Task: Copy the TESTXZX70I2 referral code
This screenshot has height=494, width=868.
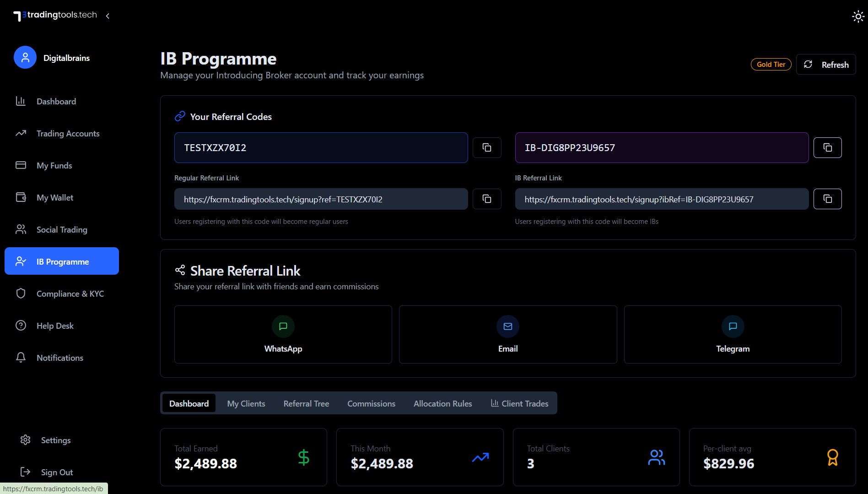Action: pyautogui.click(x=487, y=147)
